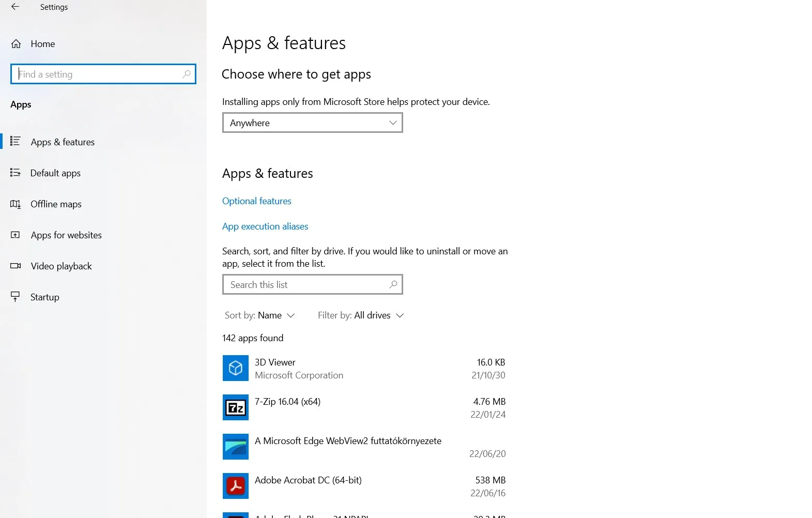This screenshot has width=812, height=518.
Task: Click the Startup sidebar icon
Action: pos(16,297)
